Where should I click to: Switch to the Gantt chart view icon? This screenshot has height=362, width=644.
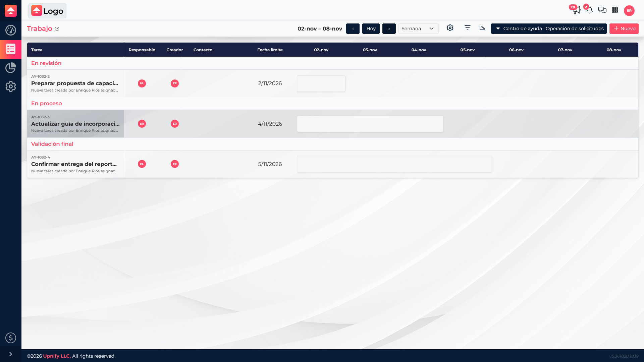[482, 28]
